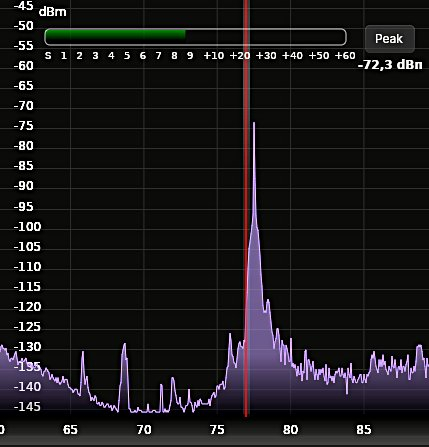
Task: Click the Peak button
Action: coord(390,39)
